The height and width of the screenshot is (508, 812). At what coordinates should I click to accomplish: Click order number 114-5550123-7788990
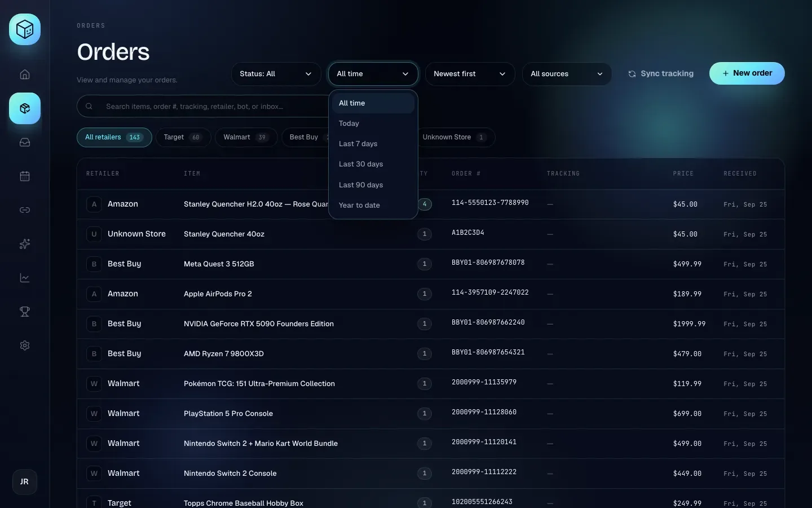pyautogui.click(x=490, y=203)
